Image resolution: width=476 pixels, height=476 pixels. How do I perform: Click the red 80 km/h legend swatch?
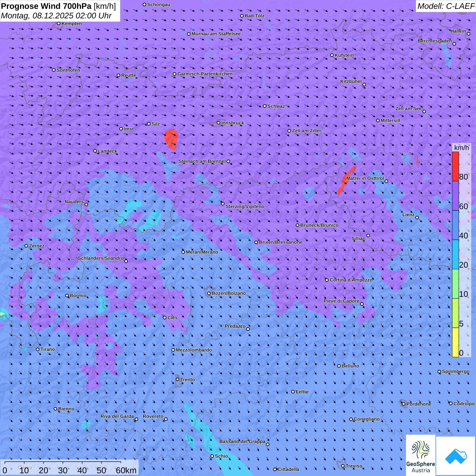point(455,167)
